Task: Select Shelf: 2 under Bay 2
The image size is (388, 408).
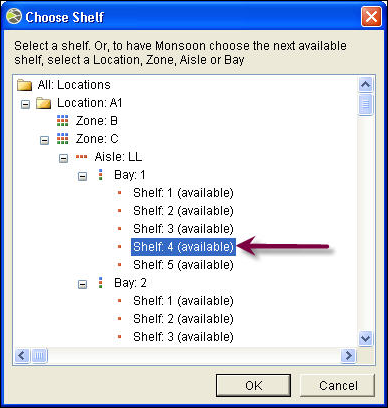Action: pos(183,319)
